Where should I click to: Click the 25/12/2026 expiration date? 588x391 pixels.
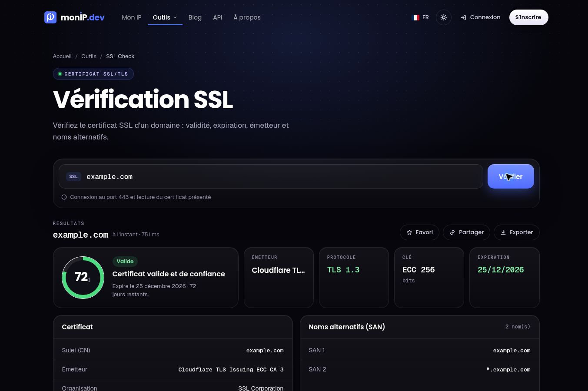coord(501,270)
